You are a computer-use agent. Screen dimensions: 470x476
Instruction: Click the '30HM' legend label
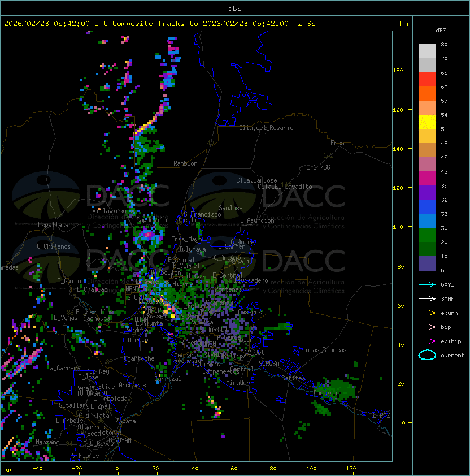[x=447, y=299]
